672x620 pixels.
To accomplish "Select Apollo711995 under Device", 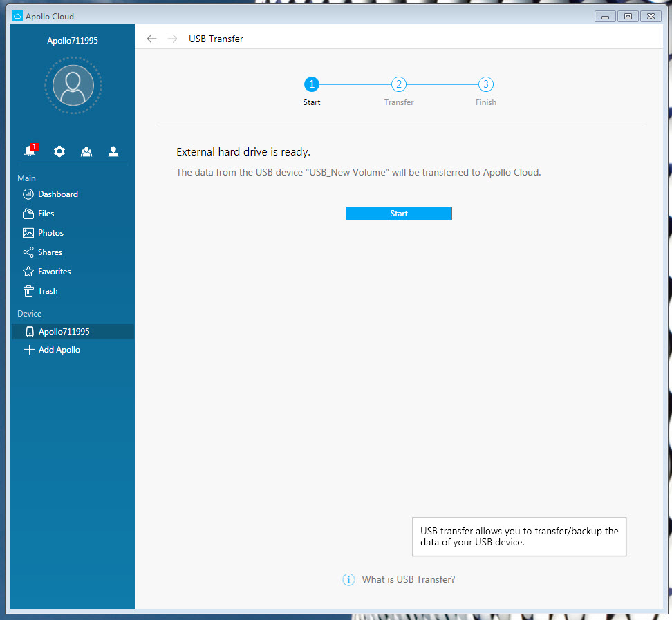I will [73, 332].
